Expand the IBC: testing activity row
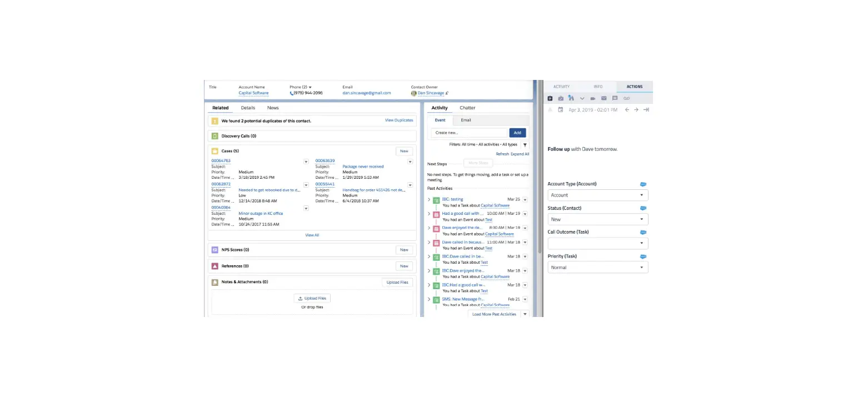Image resolution: width=868 pixels, height=393 pixels. tap(429, 199)
